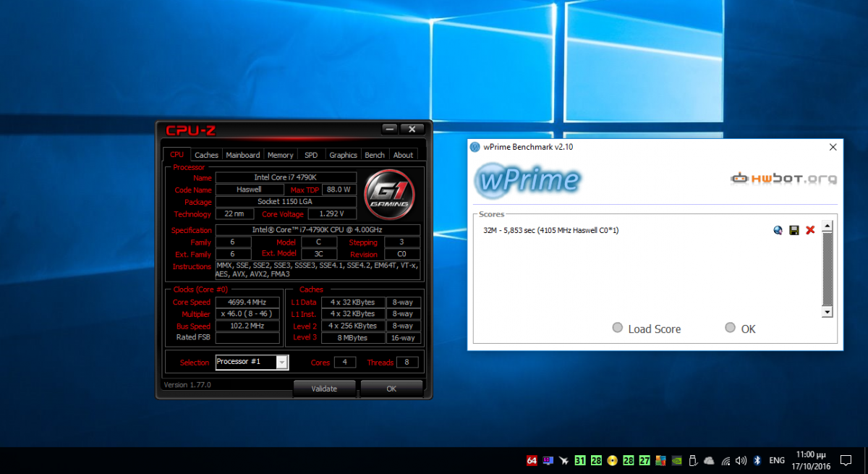
Task: Click the Level 3 cache value 8 MBytes
Action: click(x=352, y=338)
